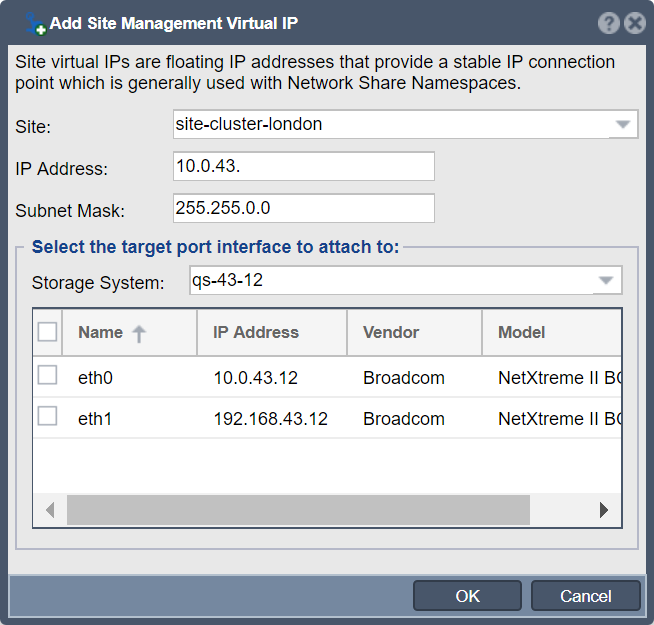Image resolution: width=654 pixels, height=625 pixels.
Task: Tick the eth0 interface checkbox
Action: click(47, 375)
